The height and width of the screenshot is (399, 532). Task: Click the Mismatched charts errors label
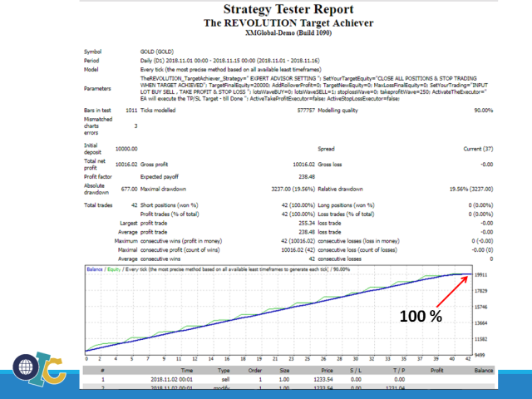coord(98,126)
